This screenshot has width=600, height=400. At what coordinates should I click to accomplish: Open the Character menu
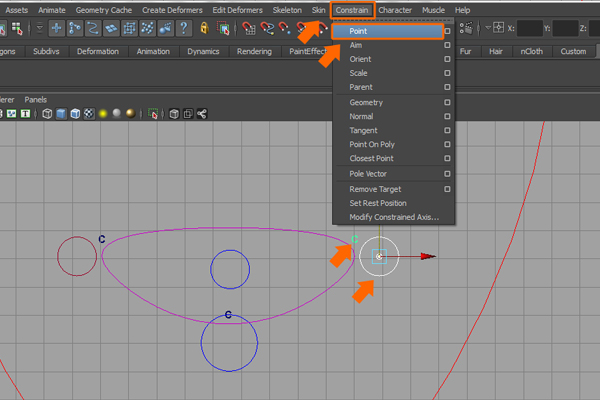coord(395,10)
